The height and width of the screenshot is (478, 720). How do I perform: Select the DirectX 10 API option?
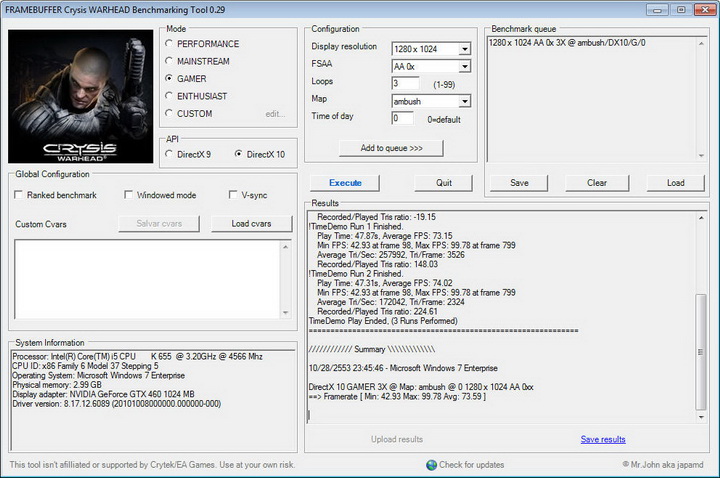click(x=238, y=154)
